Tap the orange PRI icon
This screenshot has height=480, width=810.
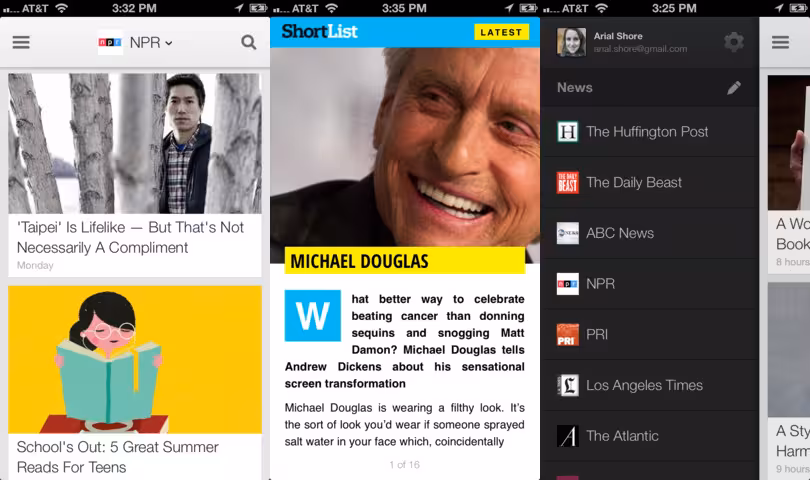click(x=568, y=334)
